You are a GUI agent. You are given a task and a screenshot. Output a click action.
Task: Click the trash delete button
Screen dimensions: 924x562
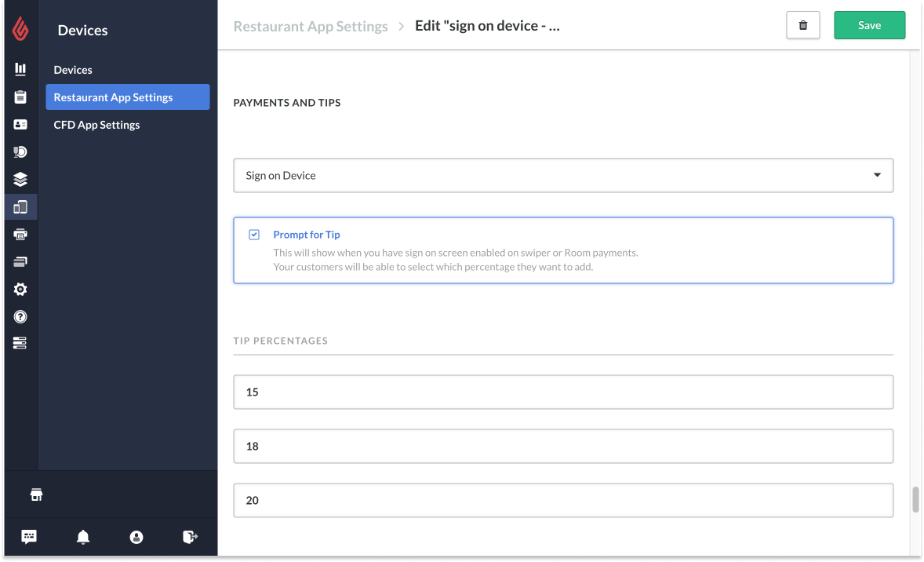point(802,25)
